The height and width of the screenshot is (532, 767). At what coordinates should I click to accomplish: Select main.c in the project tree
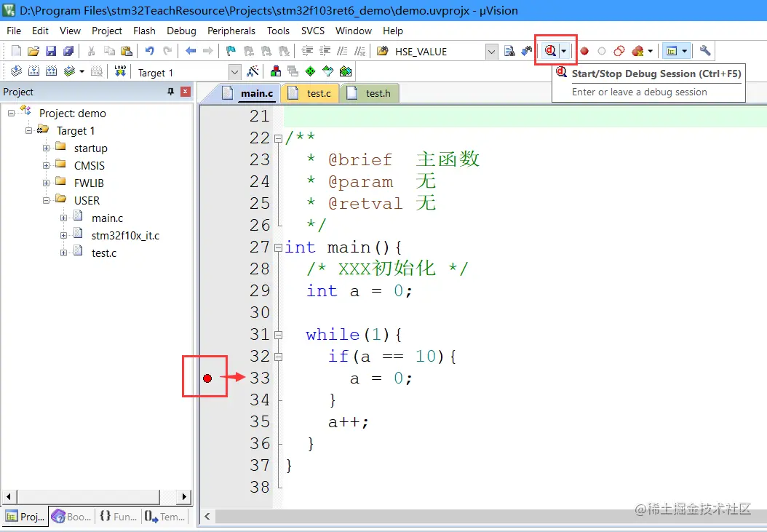107,218
